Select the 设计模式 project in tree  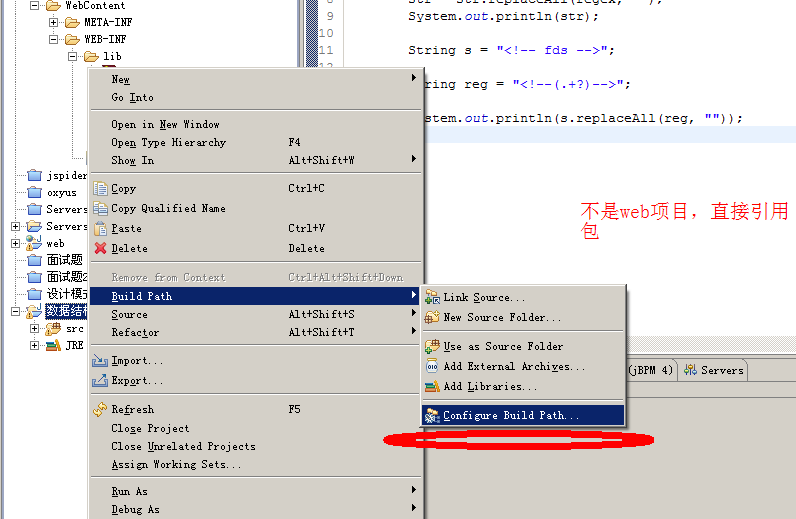click(67, 294)
